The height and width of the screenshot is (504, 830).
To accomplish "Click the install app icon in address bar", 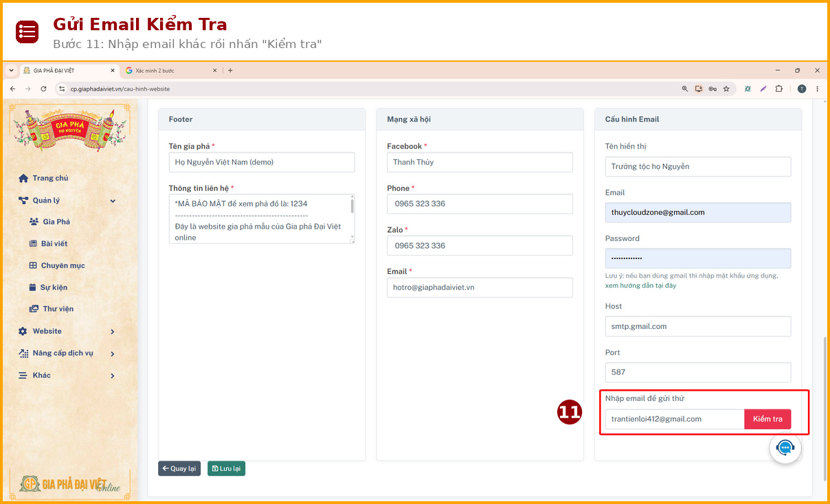I will 699,89.
